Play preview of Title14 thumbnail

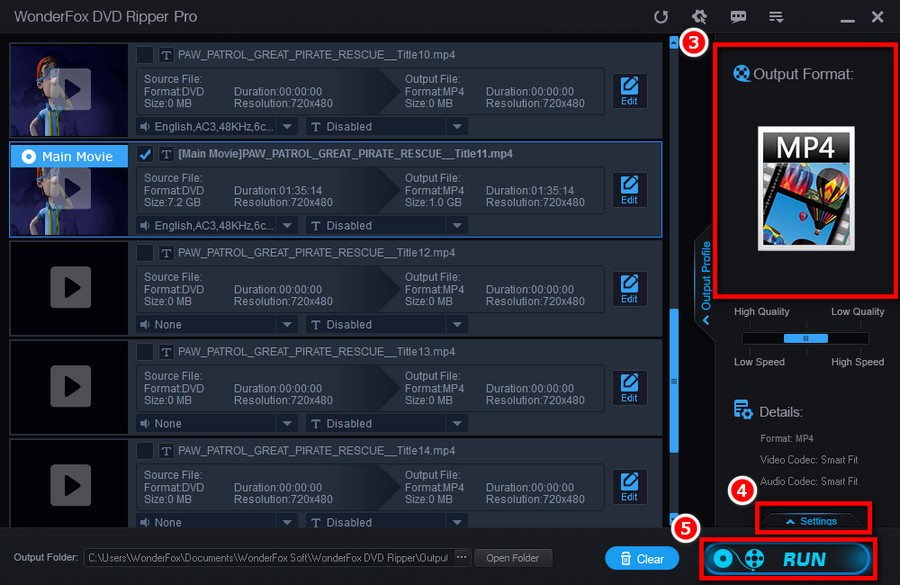coord(71,485)
